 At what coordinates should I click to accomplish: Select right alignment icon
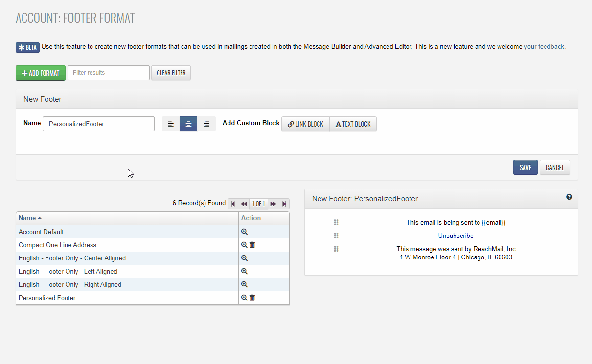point(206,124)
